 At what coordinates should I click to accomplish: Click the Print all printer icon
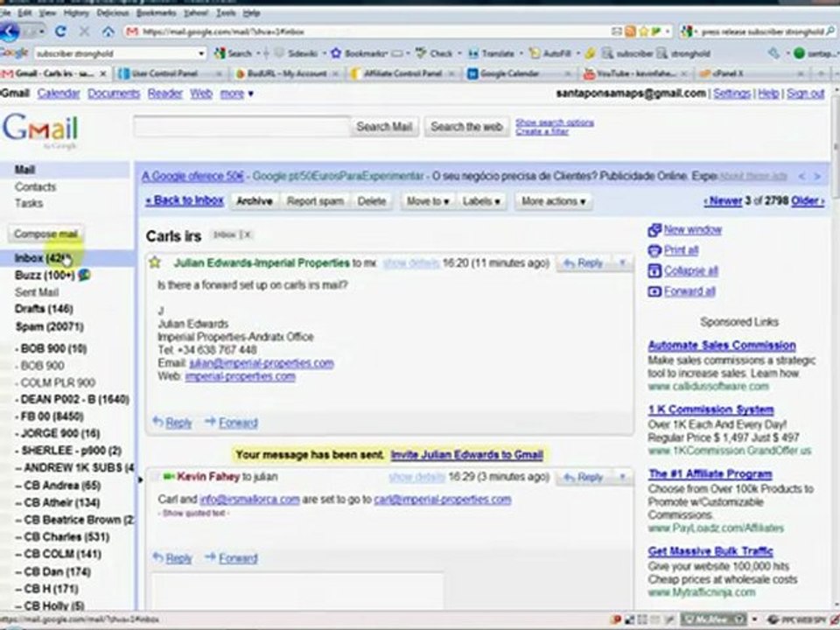[654, 251]
